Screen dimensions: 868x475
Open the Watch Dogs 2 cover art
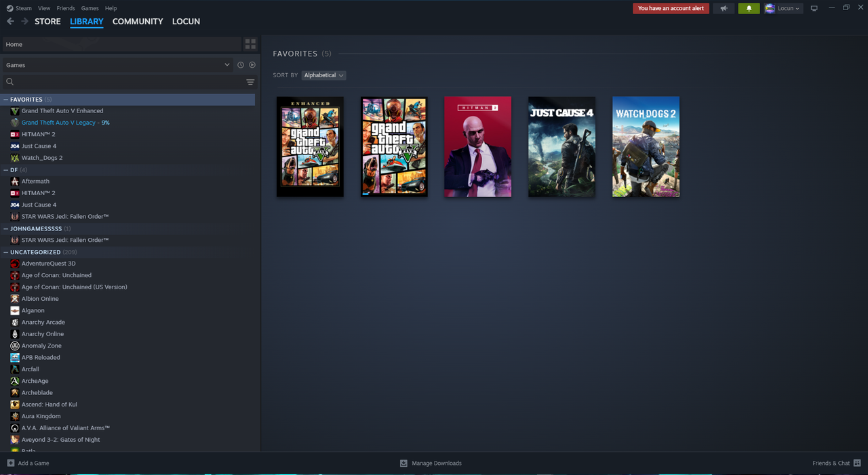click(646, 147)
